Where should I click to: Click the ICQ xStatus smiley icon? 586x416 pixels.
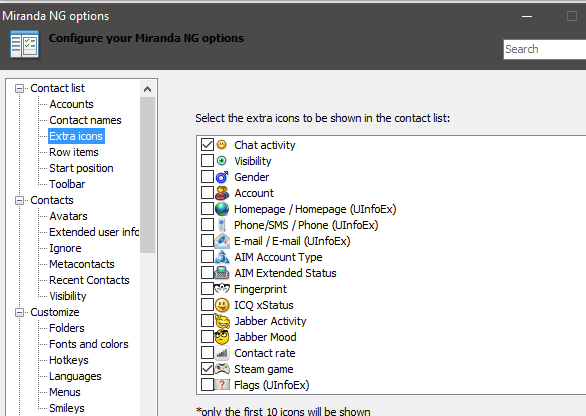(222, 305)
